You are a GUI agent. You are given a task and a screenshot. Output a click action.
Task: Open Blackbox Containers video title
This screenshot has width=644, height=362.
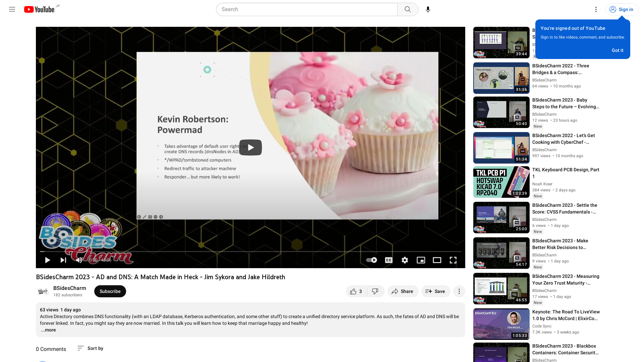point(566,349)
